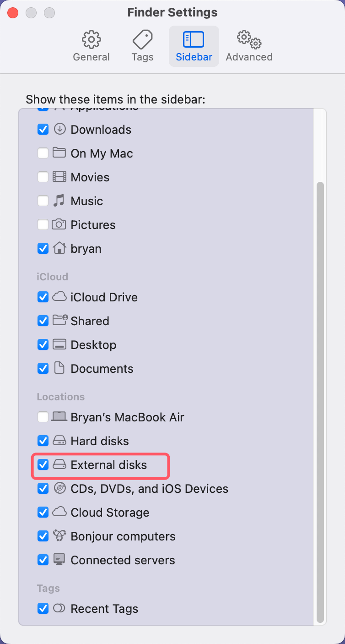
Task: Click the Bonjour computers icon
Action: 59,536
